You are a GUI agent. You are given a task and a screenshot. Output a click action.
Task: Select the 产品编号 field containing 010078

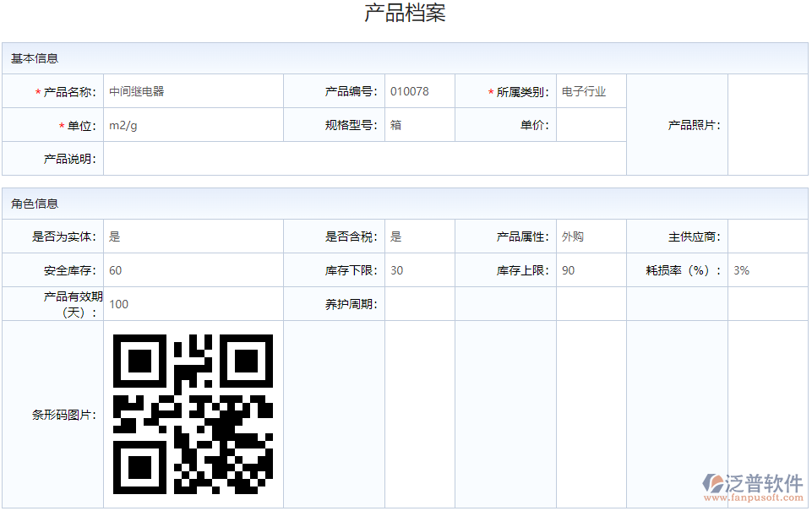420,90
